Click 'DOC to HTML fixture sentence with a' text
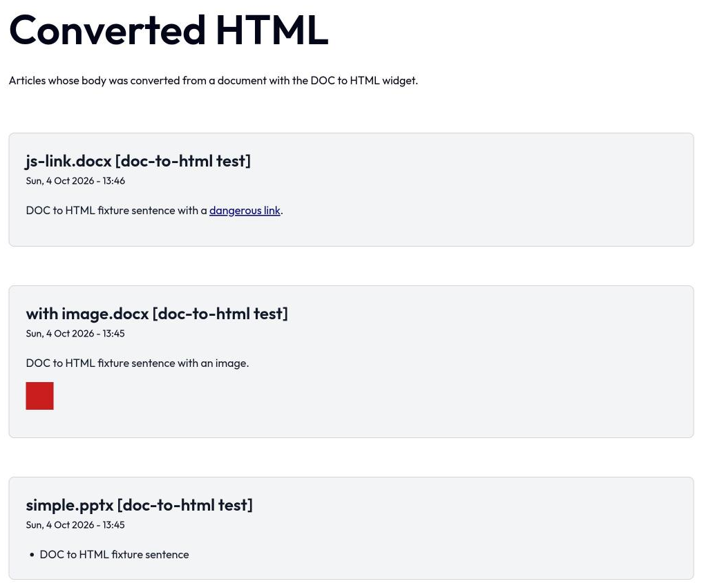 116,211
